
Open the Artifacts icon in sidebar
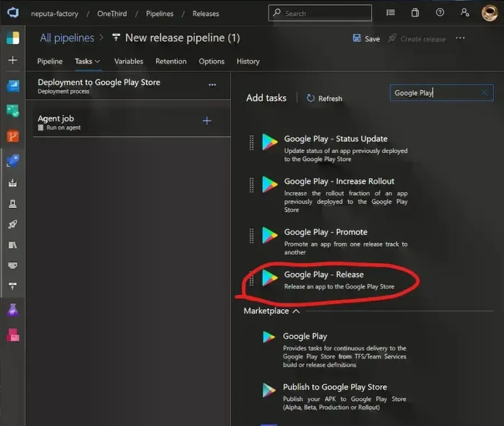tap(13, 335)
